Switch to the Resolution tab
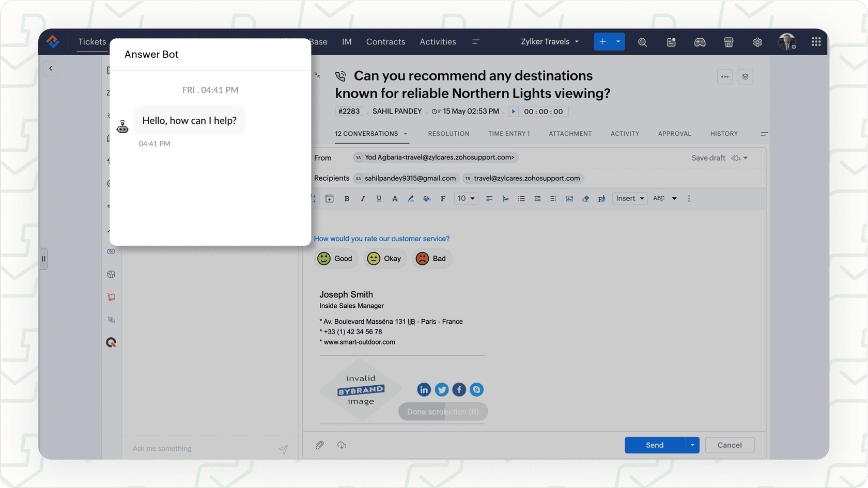 [448, 134]
